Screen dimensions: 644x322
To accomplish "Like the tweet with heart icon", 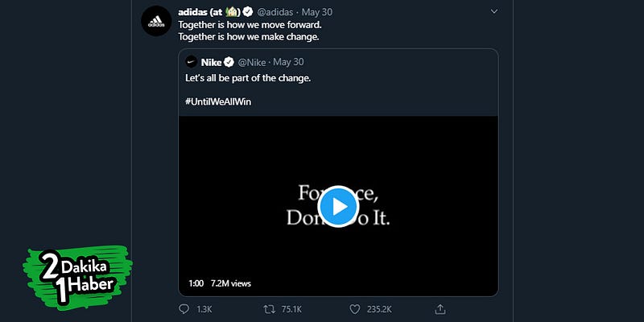I will (x=354, y=309).
